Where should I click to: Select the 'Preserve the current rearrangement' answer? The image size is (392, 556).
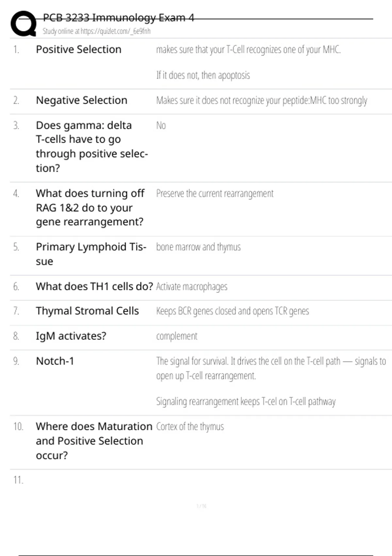[215, 193]
